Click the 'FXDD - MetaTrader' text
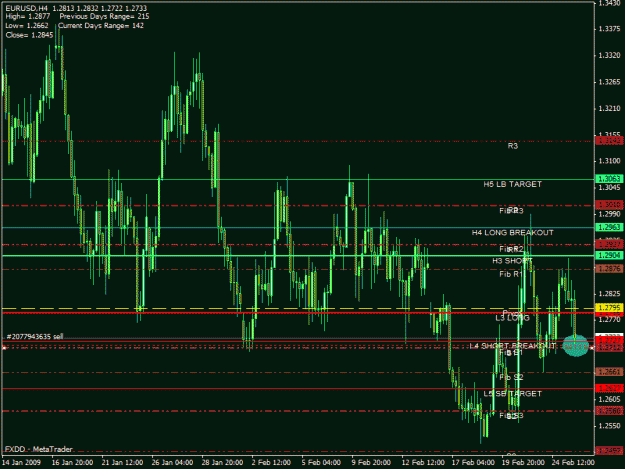Viewport: 625px width, 469px height. pyautogui.click(x=39, y=449)
